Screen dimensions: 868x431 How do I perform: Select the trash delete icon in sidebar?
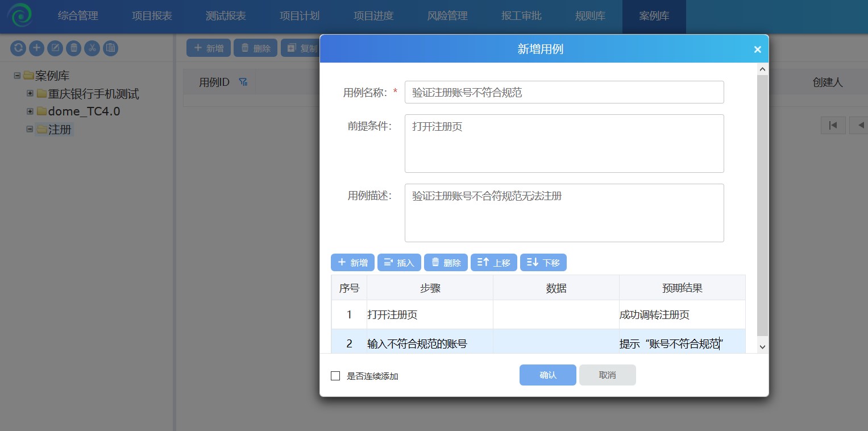pos(73,48)
